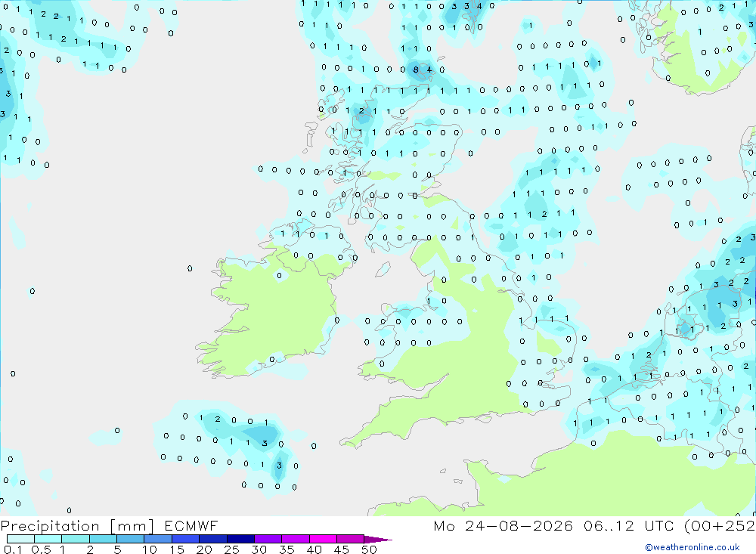The width and height of the screenshot is (756, 554).
Task: Click the 'ECMWF' model label
Action: pyautogui.click(x=191, y=525)
